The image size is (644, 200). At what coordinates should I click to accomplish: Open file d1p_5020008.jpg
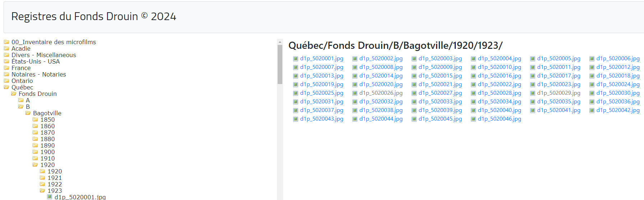point(381,67)
